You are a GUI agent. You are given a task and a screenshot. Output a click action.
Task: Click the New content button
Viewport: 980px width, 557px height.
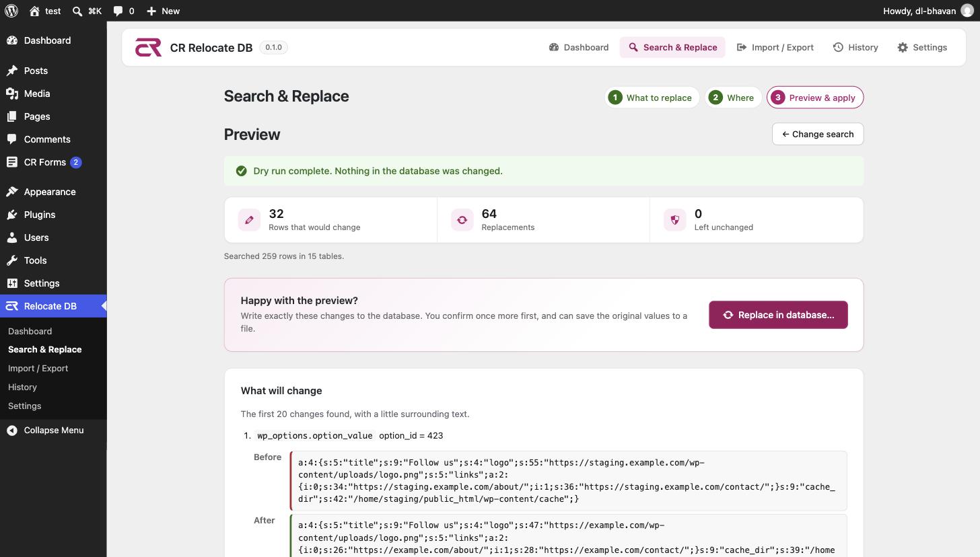[x=163, y=11]
